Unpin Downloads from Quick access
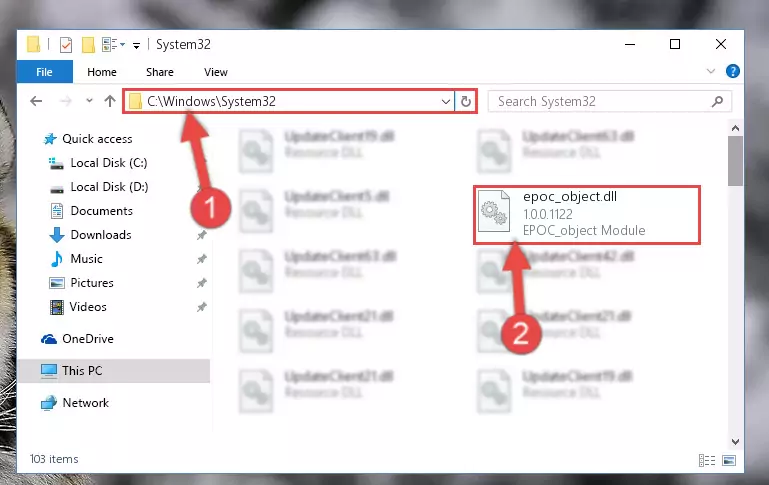 pos(202,235)
